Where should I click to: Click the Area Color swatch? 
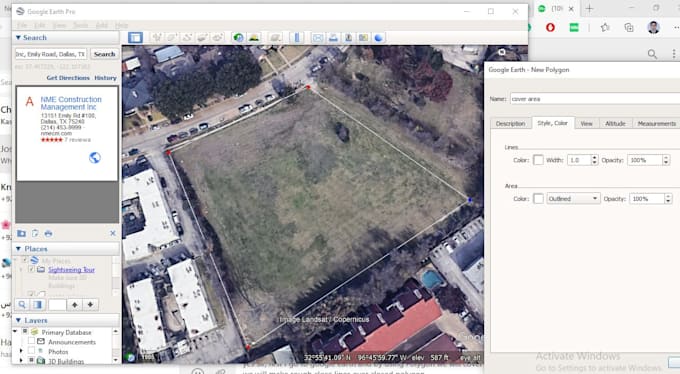pyautogui.click(x=538, y=199)
